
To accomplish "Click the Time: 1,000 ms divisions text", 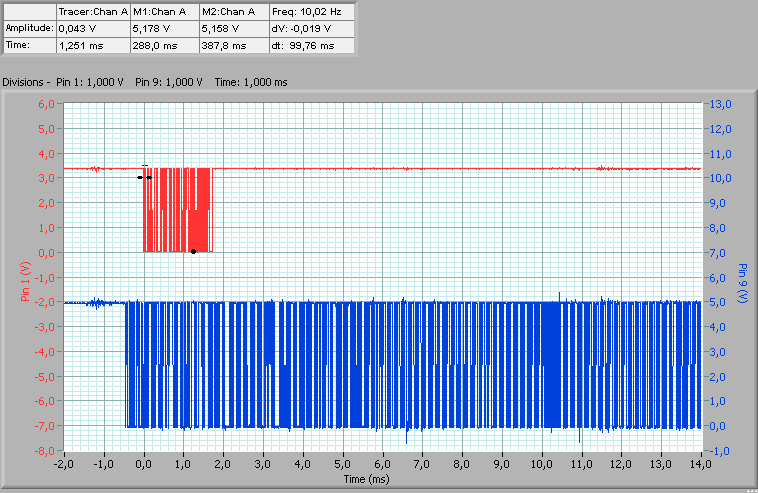I will (252, 81).
